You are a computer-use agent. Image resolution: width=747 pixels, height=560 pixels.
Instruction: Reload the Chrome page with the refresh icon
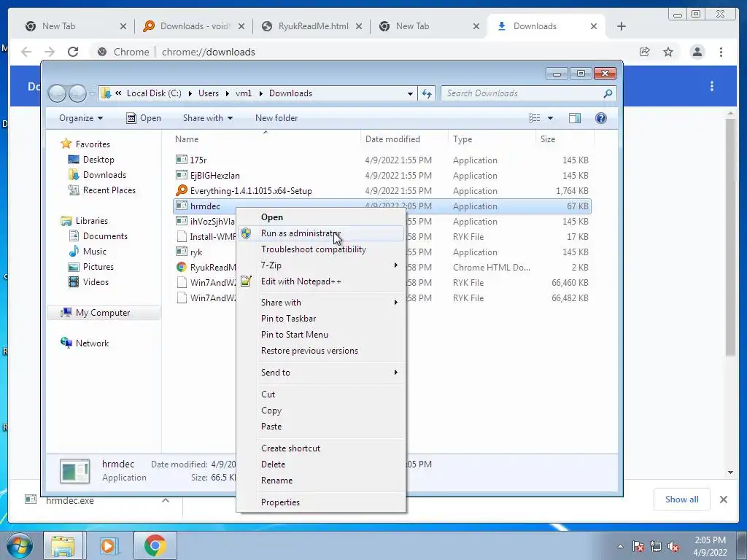73,52
